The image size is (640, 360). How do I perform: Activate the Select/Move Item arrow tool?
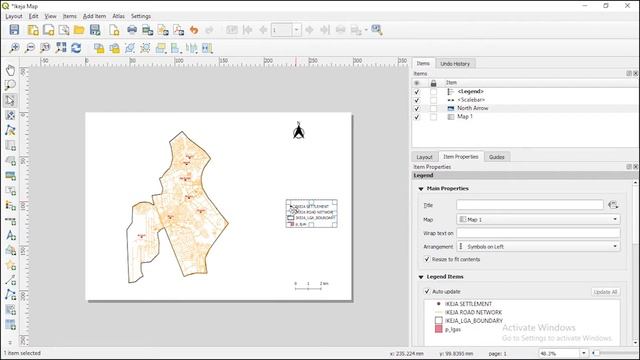click(x=10, y=100)
